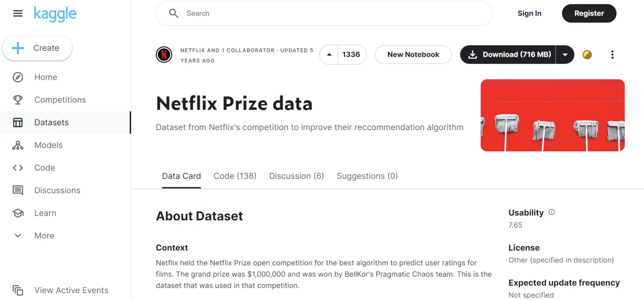Image resolution: width=644 pixels, height=300 pixels.
Task: Click the Discussions chat icon
Action: click(x=18, y=190)
